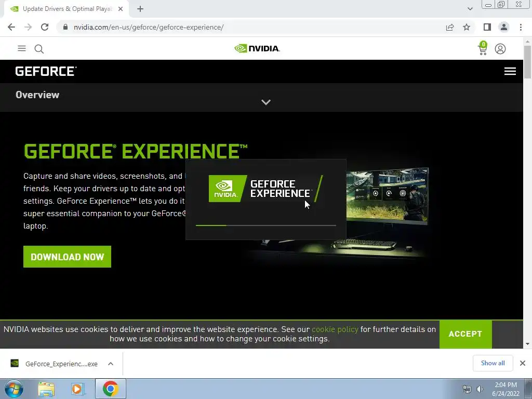Open NVIDIA site hamburger menu
532x399 pixels.
pyautogui.click(x=22, y=48)
